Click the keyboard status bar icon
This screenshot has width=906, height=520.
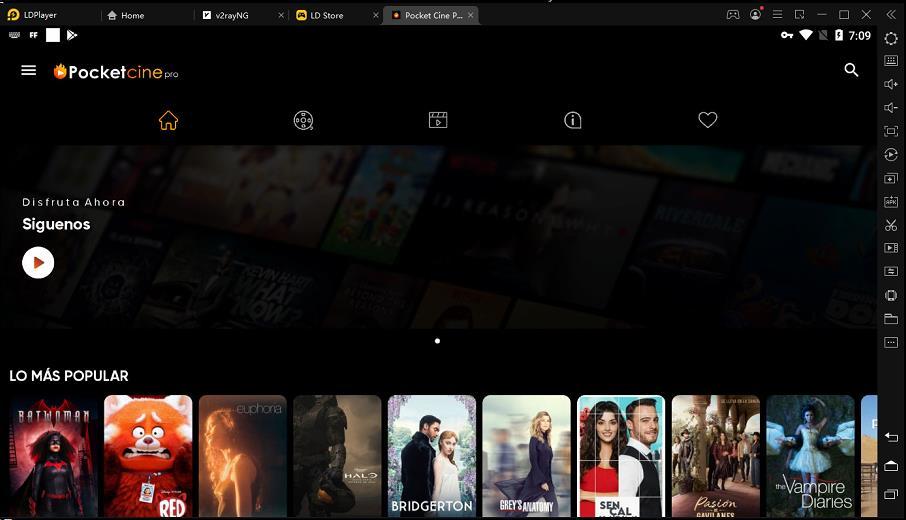click(14, 35)
